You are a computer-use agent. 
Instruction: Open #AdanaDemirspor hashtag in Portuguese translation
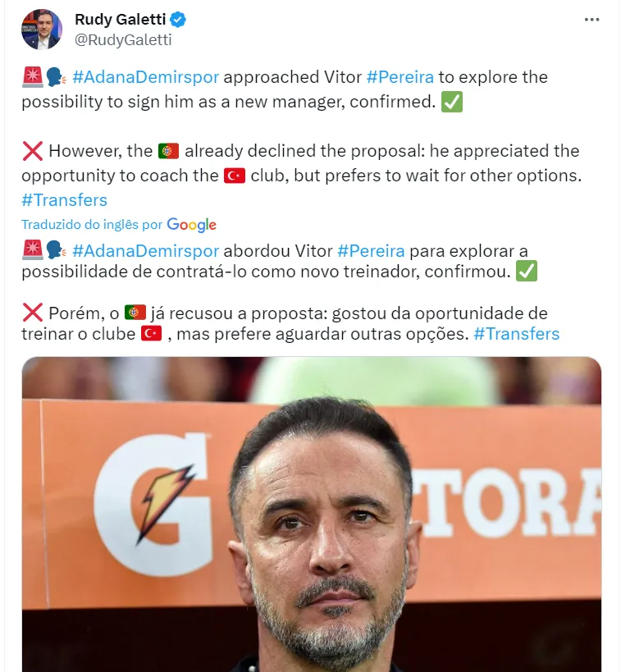point(146,251)
